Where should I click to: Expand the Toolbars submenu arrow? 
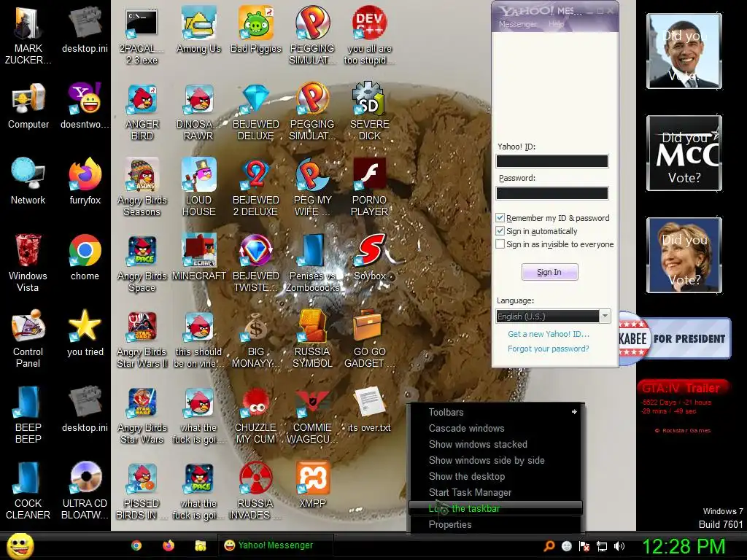[x=574, y=412]
